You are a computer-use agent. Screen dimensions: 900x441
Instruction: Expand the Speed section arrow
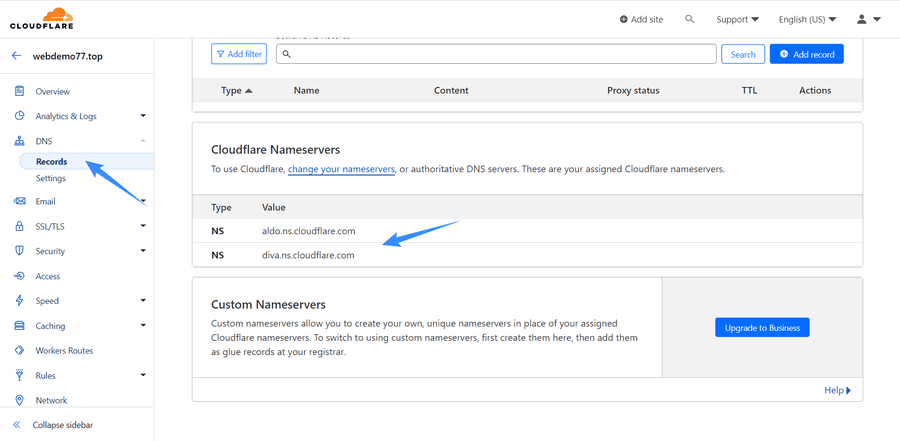click(143, 300)
